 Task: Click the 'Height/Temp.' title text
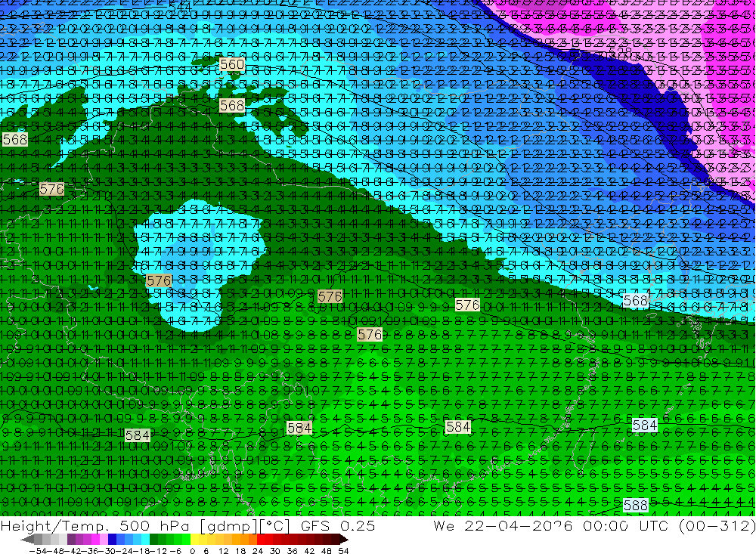coord(54,526)
